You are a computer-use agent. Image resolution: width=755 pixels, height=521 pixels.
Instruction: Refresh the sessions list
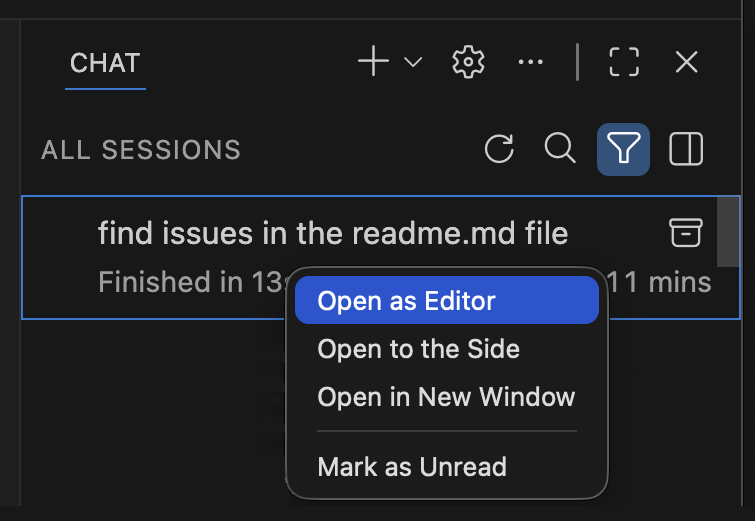(x=499, y=150)
